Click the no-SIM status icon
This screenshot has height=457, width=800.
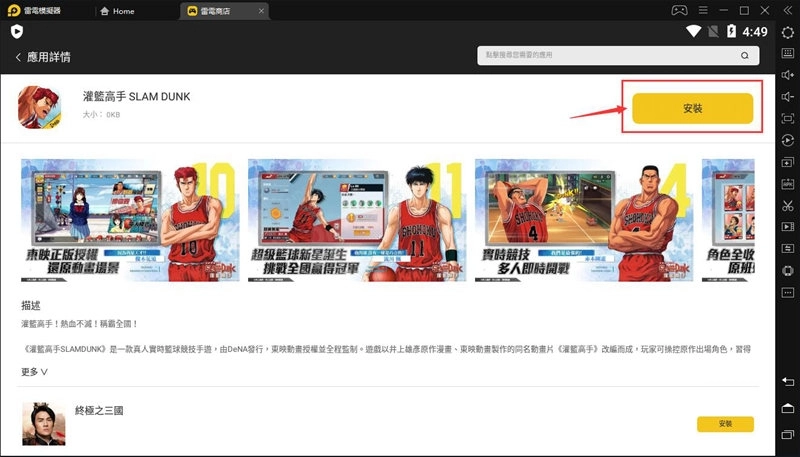click(x=713, y=32)
